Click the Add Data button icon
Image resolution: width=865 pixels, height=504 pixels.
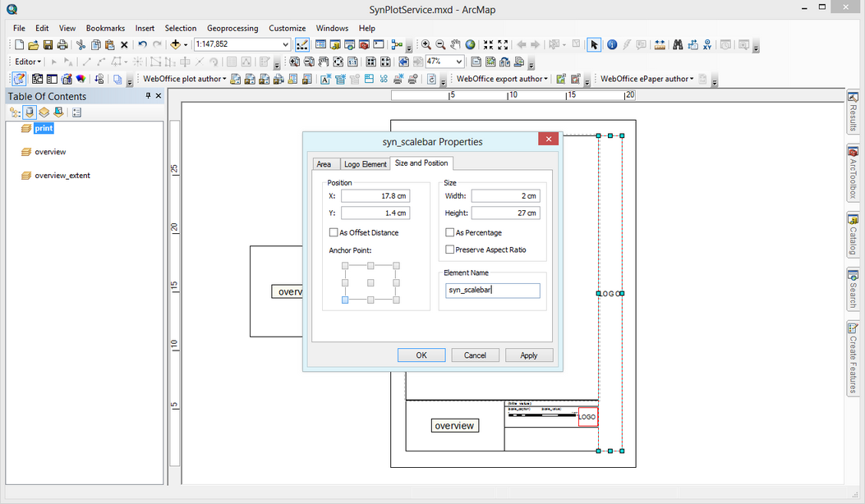pyautogui.click(x=176, y=45)
